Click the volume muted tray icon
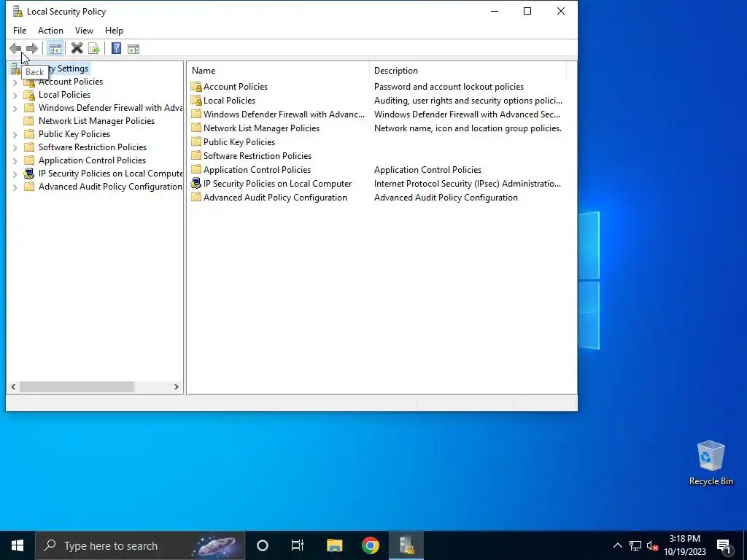 click(653, 545)
